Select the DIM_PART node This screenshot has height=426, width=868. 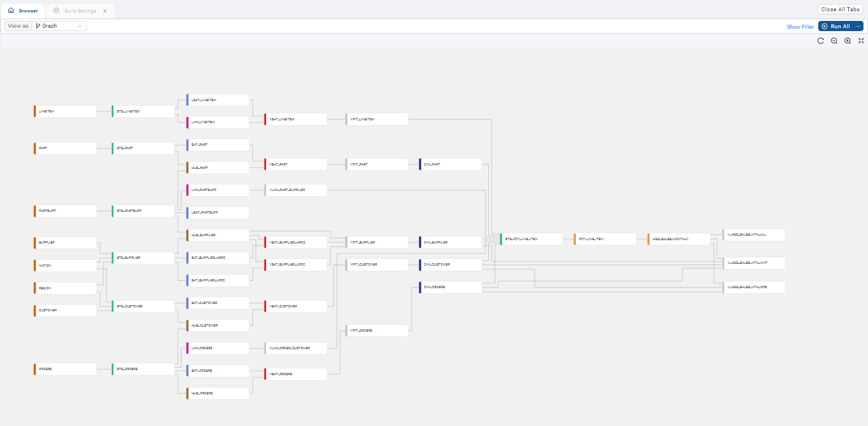(450, 164)
